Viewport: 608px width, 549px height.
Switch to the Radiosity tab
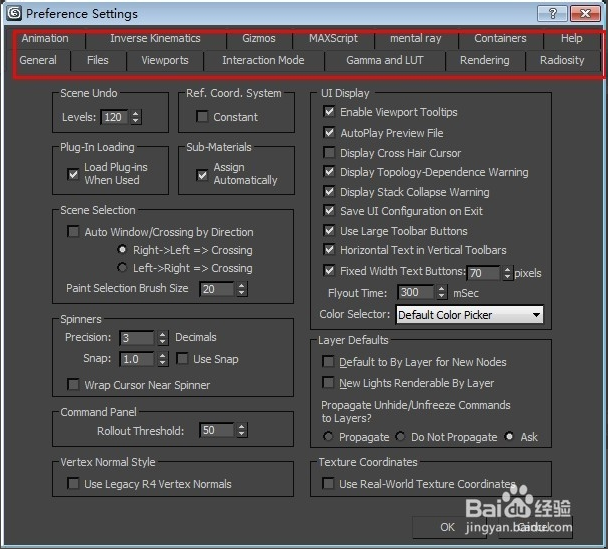click(562, 60)
